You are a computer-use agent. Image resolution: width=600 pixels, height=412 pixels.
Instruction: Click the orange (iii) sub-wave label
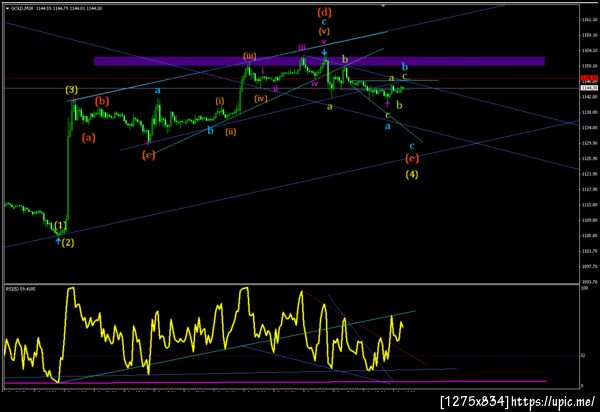click(x=249, y=56)
